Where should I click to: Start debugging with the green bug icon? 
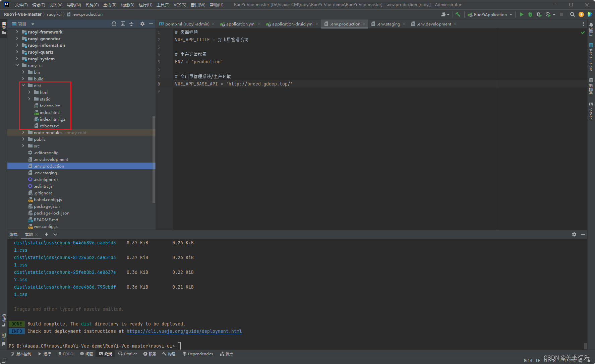coord(530,14)
